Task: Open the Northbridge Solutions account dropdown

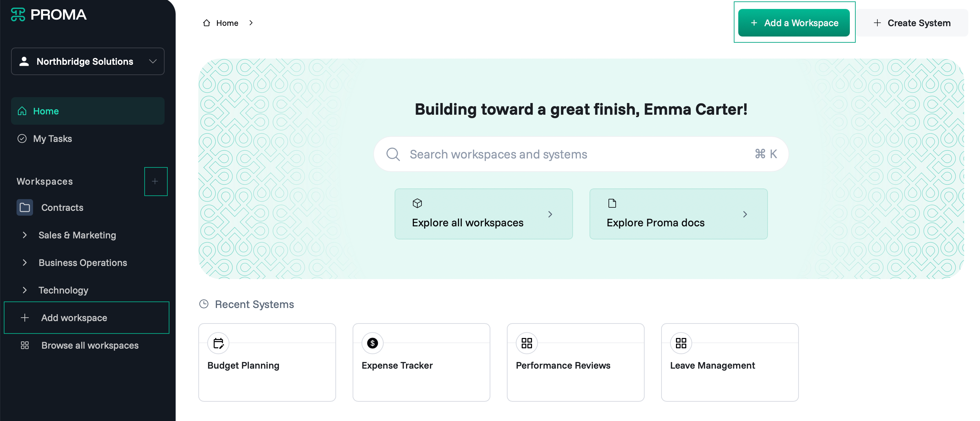Action: point(88,61)
